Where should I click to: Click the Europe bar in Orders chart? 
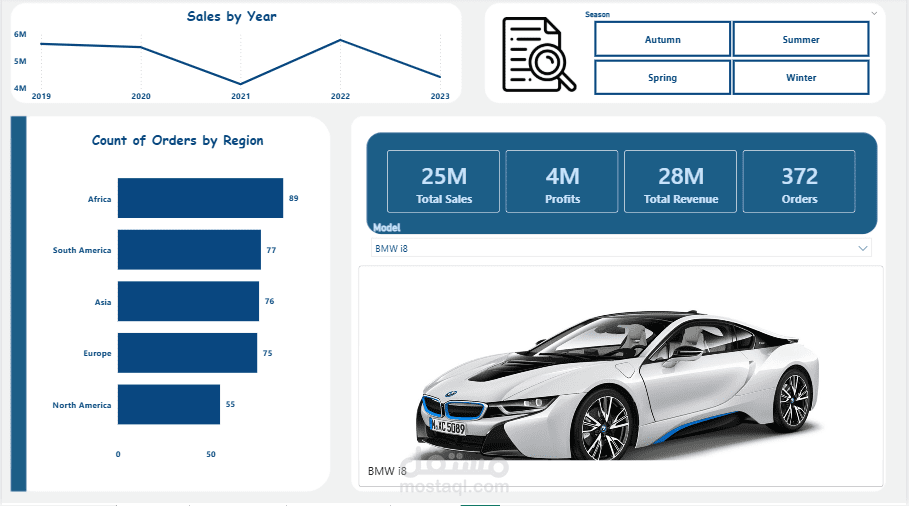[187, 353]
